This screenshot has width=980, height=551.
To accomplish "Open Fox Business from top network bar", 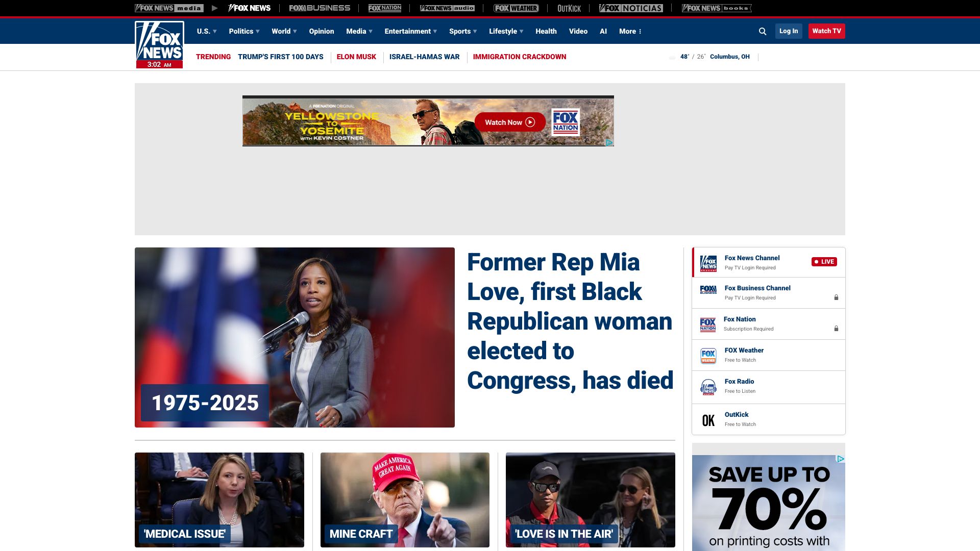I will click(x=320, y=8).
